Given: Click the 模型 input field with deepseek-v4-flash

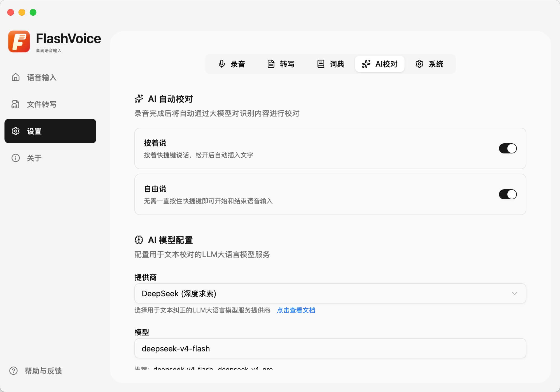Looking at the screenshot, I should click(330, 348).
